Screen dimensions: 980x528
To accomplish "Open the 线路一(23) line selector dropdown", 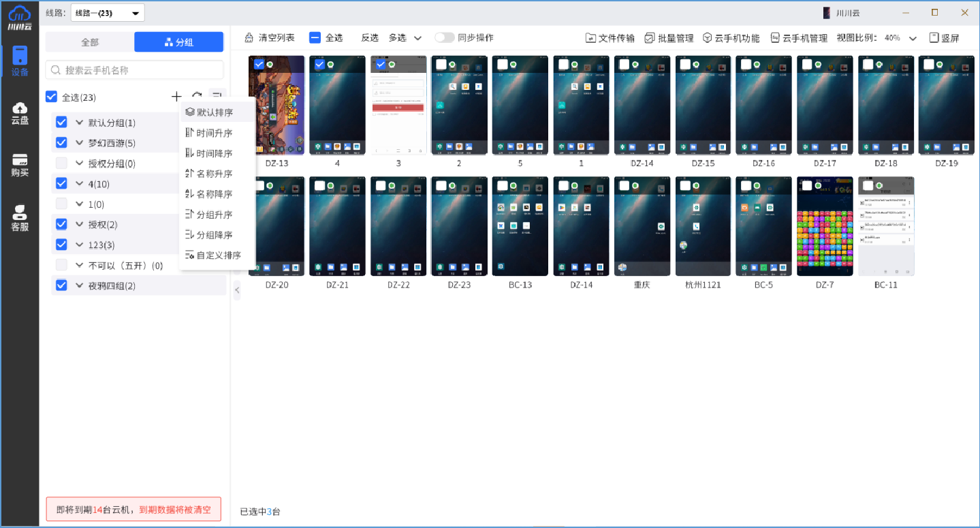I will click(x=107, y=12).
